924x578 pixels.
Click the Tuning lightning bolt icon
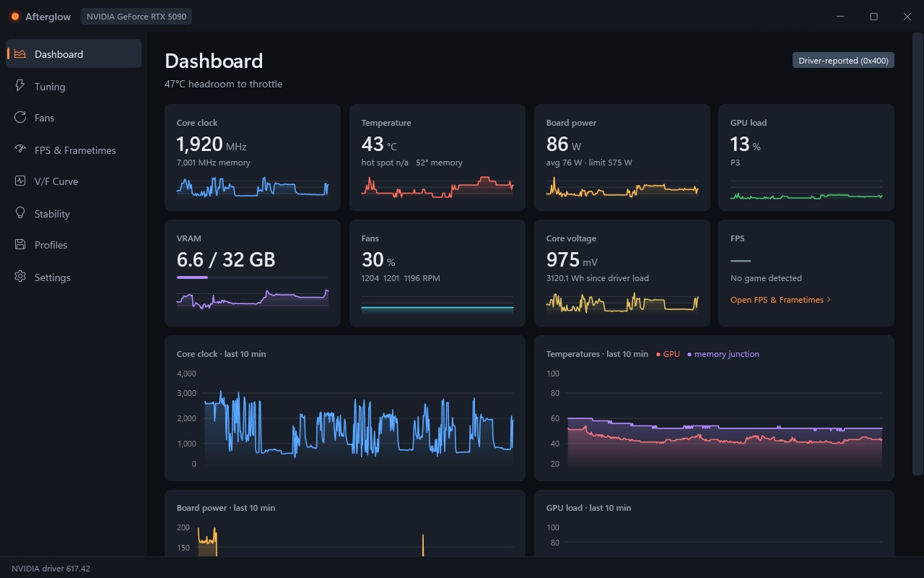(20, 86)
